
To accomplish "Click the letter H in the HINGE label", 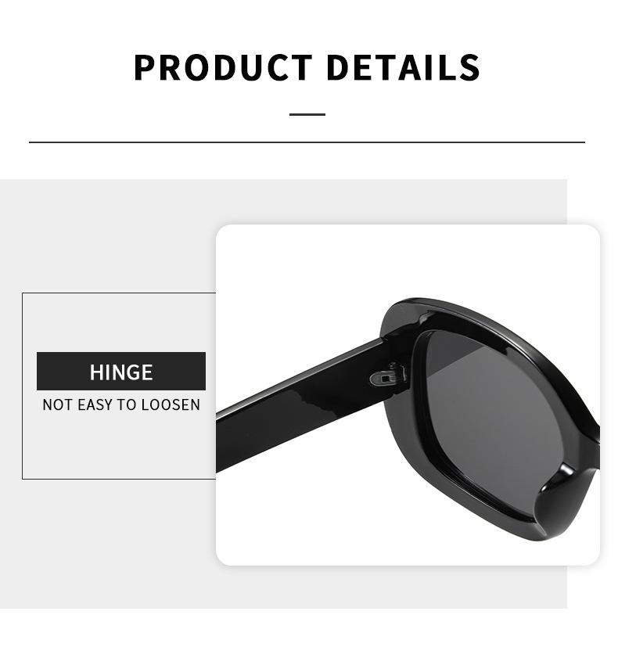I will click(96, 372).
